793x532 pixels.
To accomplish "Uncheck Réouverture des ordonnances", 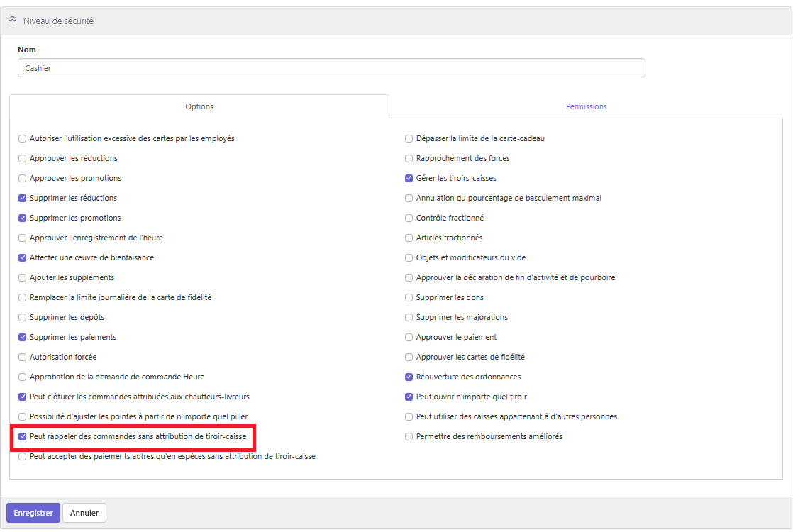I will [409, 377].
